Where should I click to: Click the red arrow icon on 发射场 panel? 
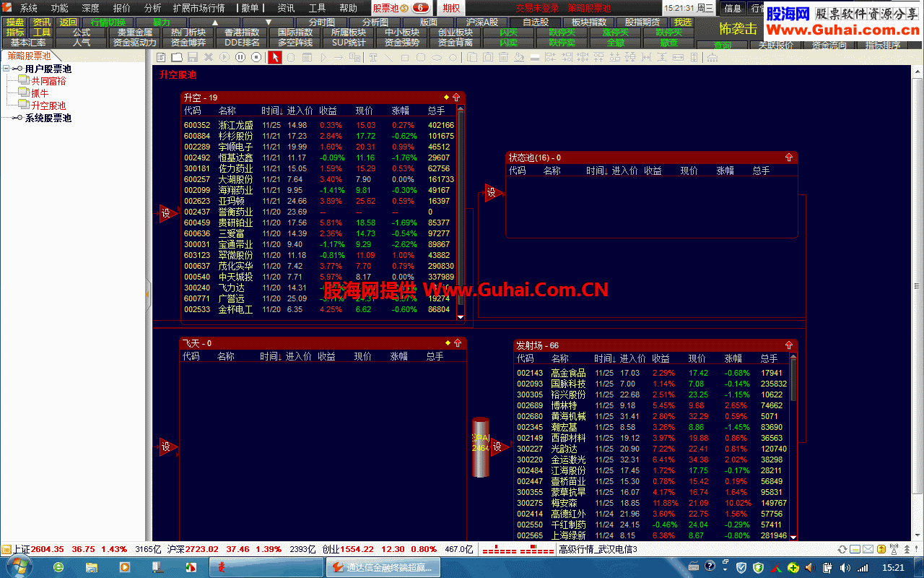coord(789,345)
